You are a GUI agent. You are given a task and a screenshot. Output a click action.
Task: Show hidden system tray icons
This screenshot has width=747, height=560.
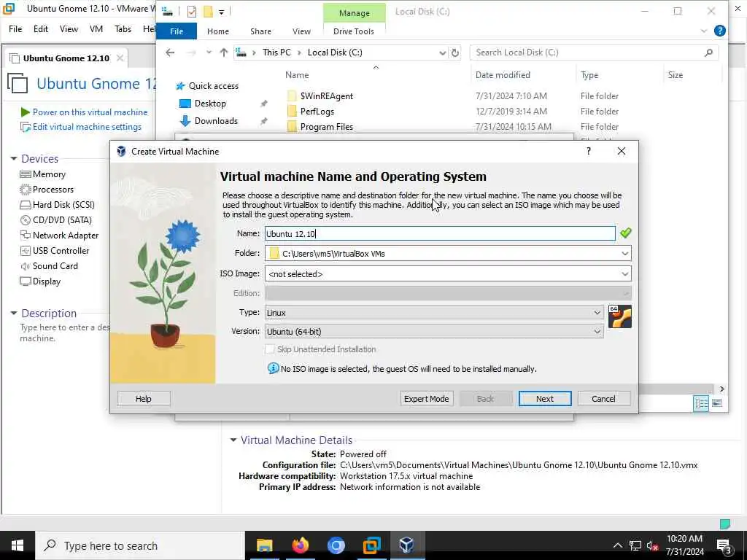(x=617, y=545)
